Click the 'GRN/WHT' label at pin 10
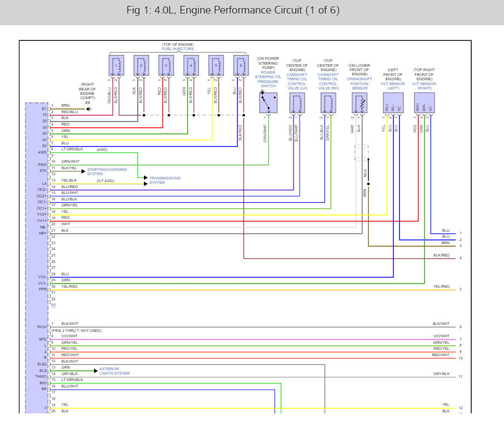 click(71, 162)
